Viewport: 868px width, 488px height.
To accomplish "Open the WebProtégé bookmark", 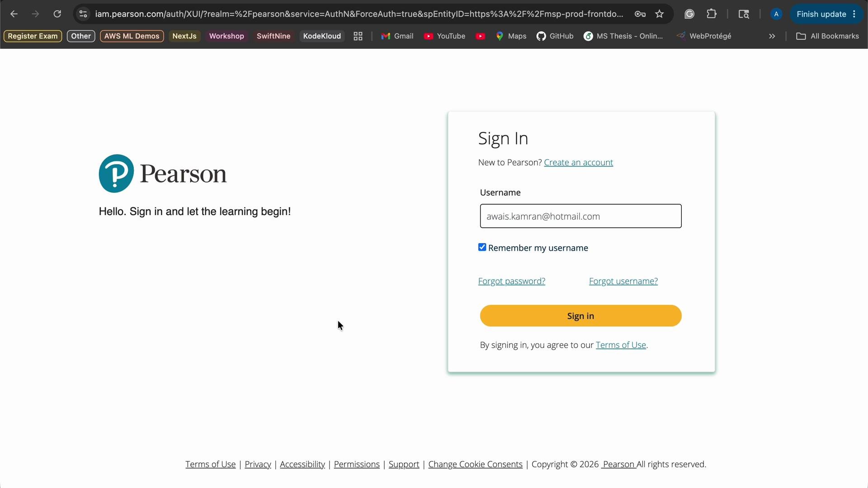I will 704,36.
